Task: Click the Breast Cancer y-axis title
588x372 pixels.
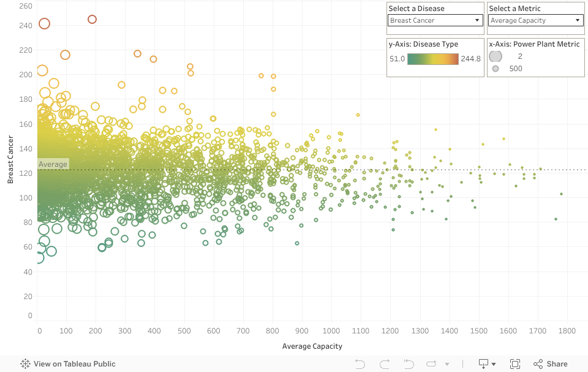Action: coord(10,161)
